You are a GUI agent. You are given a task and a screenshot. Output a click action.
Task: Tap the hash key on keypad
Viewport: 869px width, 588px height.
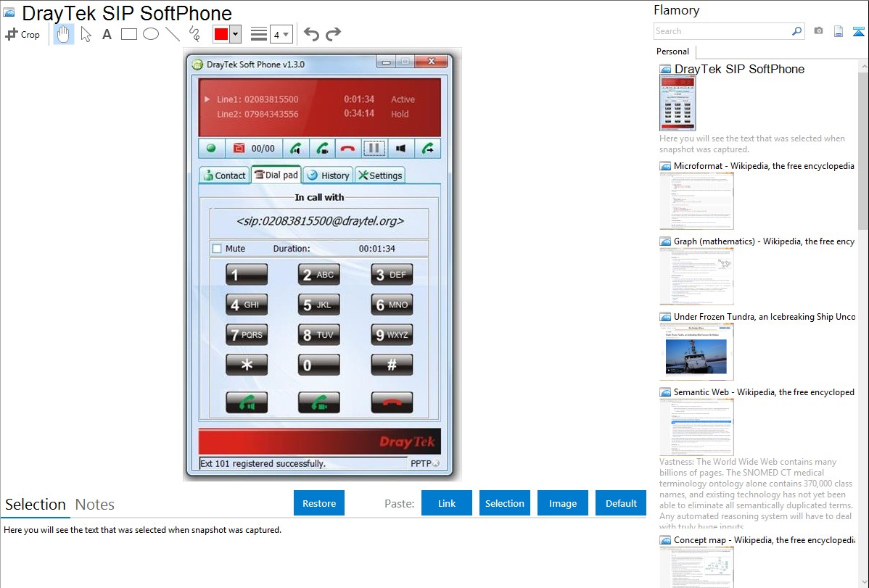tap(392, 365)
